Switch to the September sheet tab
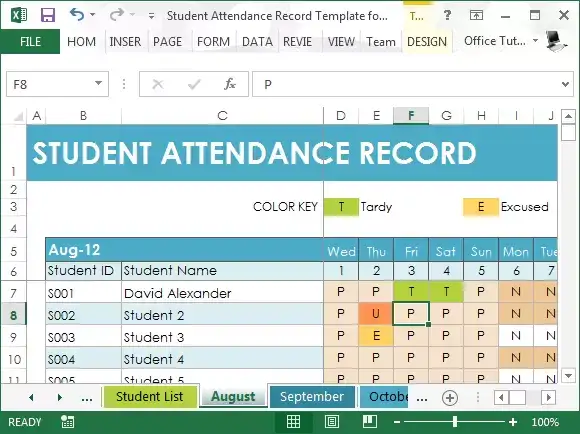 tap(312, 397)
